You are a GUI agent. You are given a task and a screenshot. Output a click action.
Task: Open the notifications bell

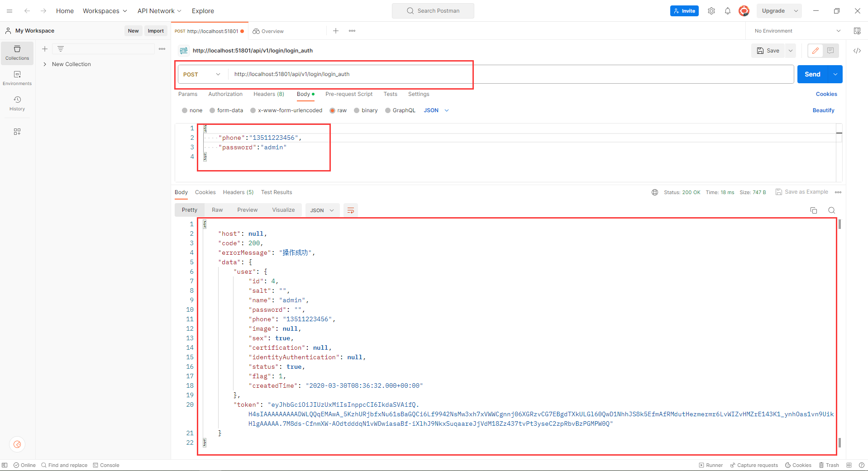pos(728,11)
